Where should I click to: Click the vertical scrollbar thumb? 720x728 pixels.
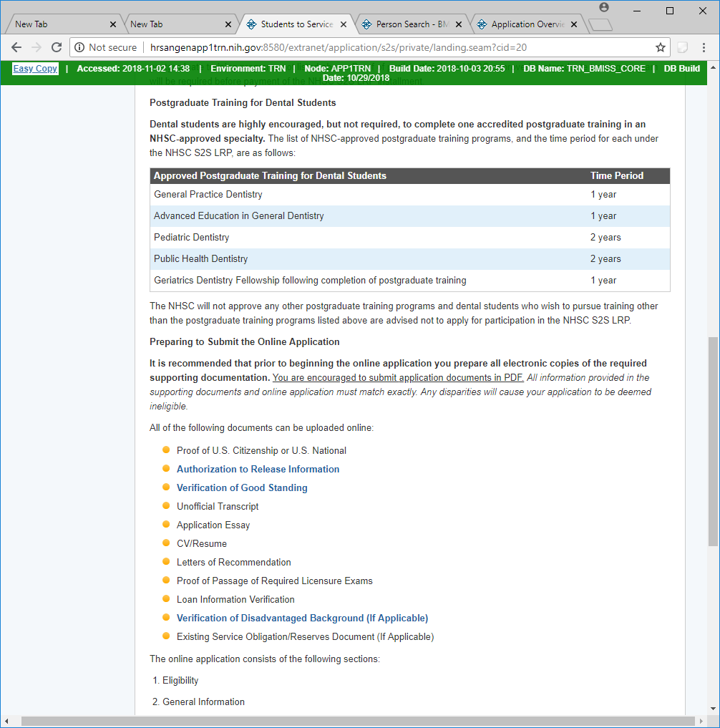point(713,440)
